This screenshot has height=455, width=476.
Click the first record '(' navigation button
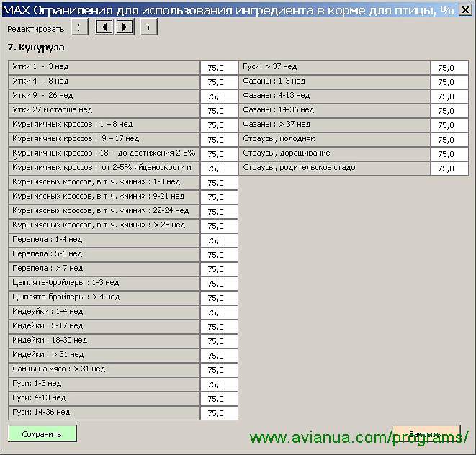click(80, 27)
